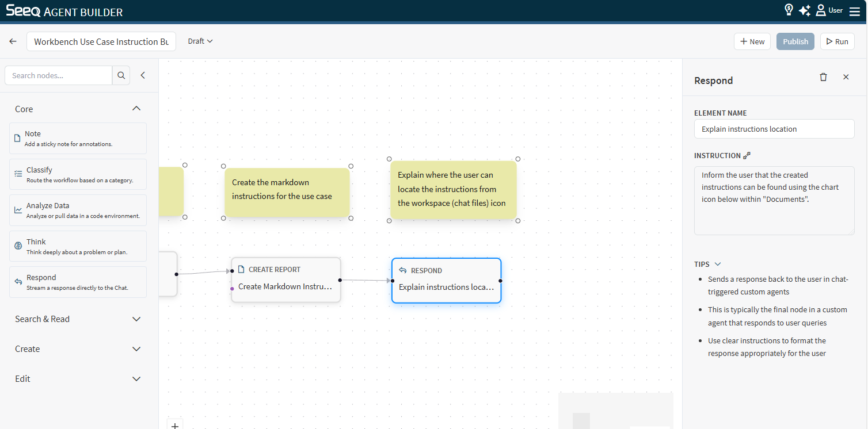Image resolution: width=868 pixels, height=429 pixels.
Task: Select the Classify node from Core list
Action: click(x=78, y=174)
